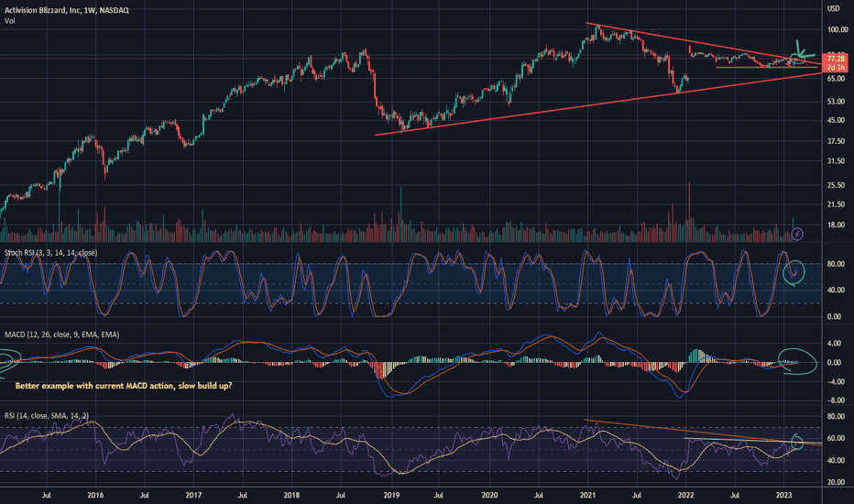Select the Vol indicator label
854x504 pixels.
tap(10, 21)
